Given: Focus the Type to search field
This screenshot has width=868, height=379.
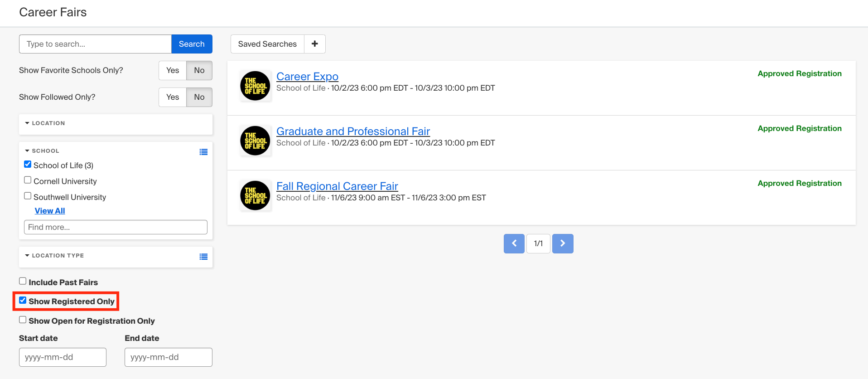Looking at the screenshot, I should tap(95, 44).
